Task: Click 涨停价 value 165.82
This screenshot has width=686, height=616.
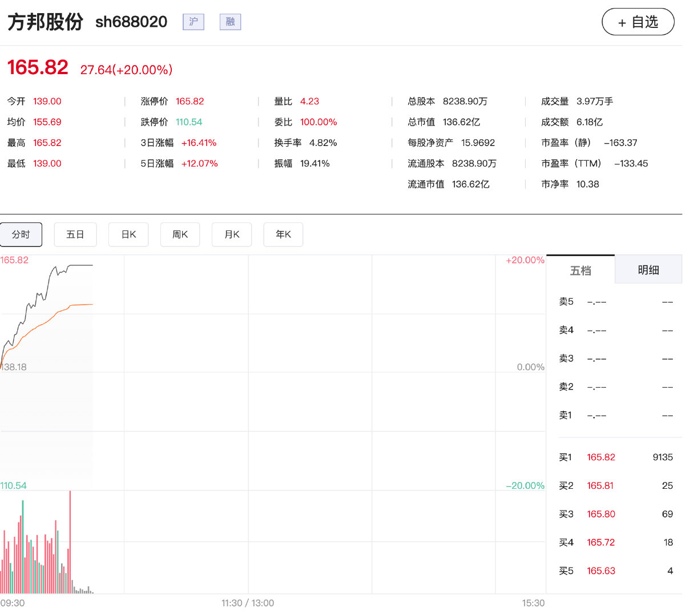Action: (189, 102)
